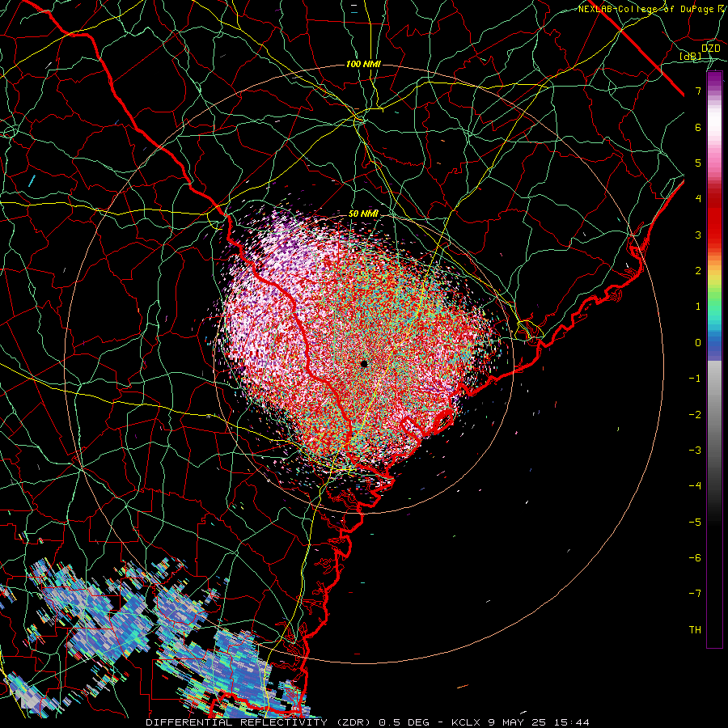Click the TH legend label
728x728 pixels.
[695, 630]
